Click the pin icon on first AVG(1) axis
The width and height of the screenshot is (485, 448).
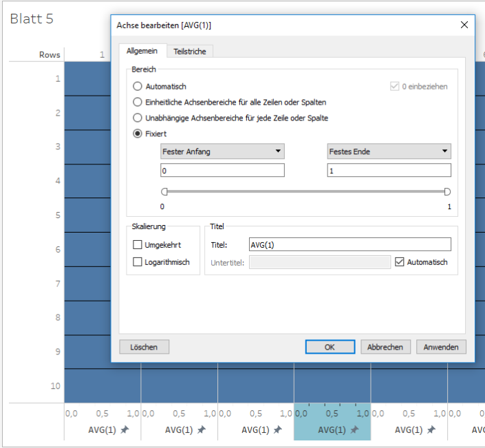(x=125, y=429)
